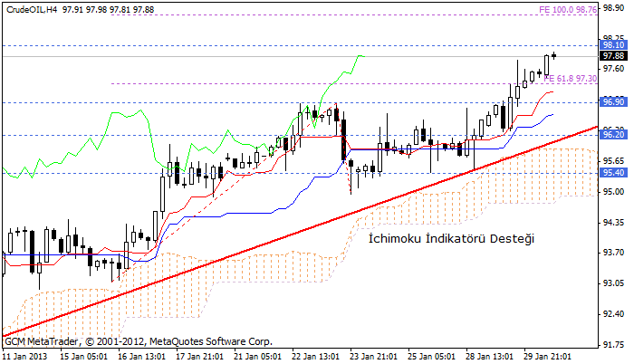Click the current price tag 97.88
This screenshot has height=364, width=634.
(x=613, y=56)
